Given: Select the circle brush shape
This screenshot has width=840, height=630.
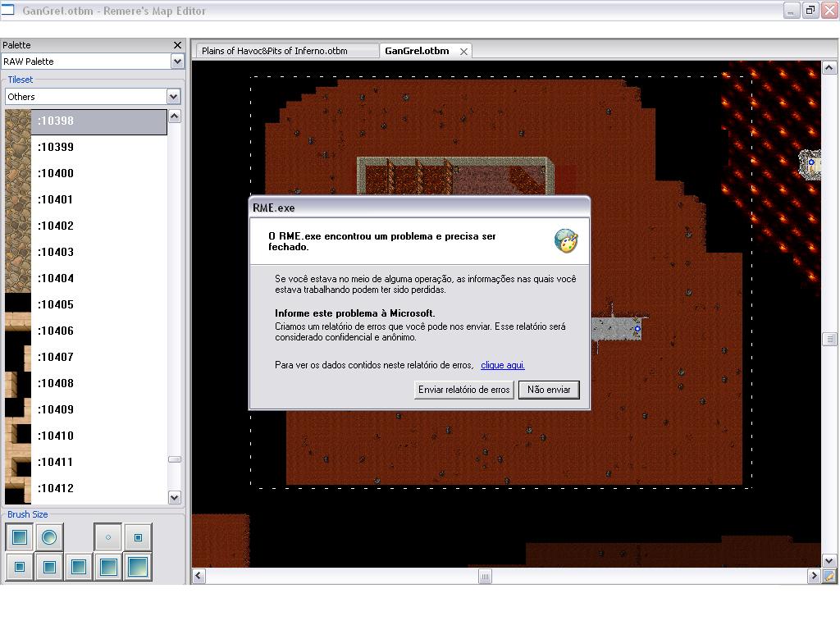Looking at the screenshot, I should coord(49,536).
